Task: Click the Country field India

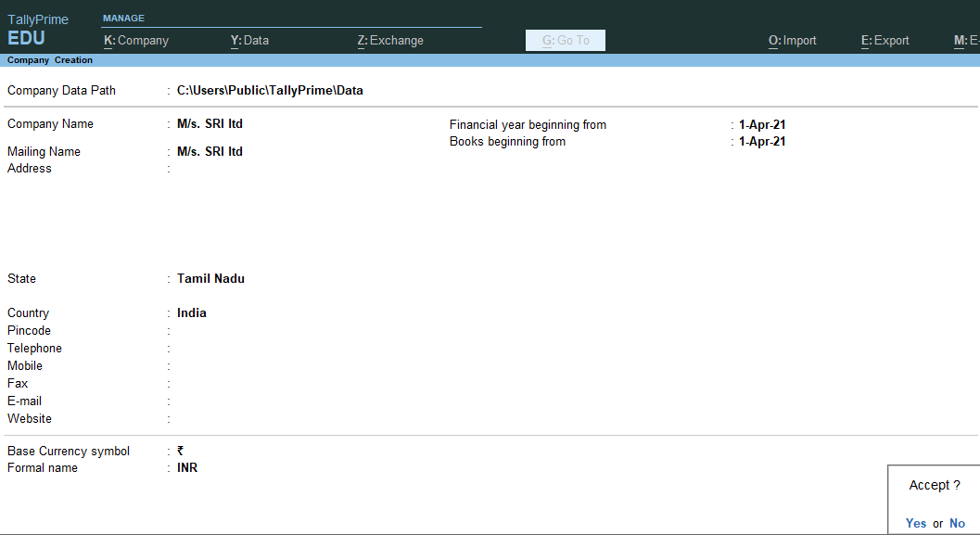Action: click(x=192, y=313)
